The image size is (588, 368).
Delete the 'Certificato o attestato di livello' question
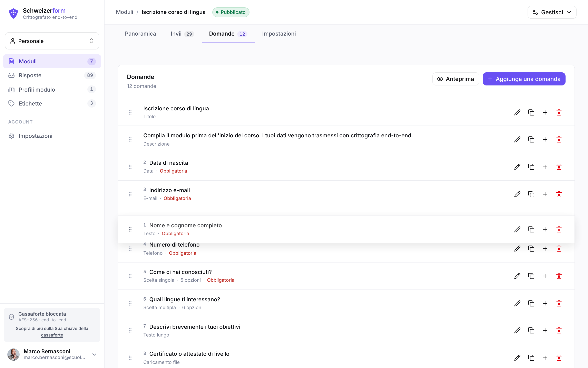559,358
